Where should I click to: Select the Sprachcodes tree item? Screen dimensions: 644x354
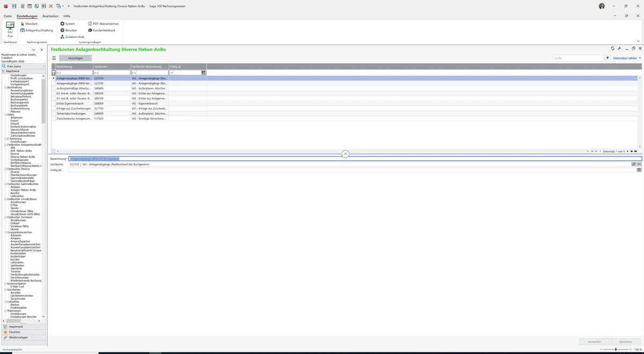[18, 299]
